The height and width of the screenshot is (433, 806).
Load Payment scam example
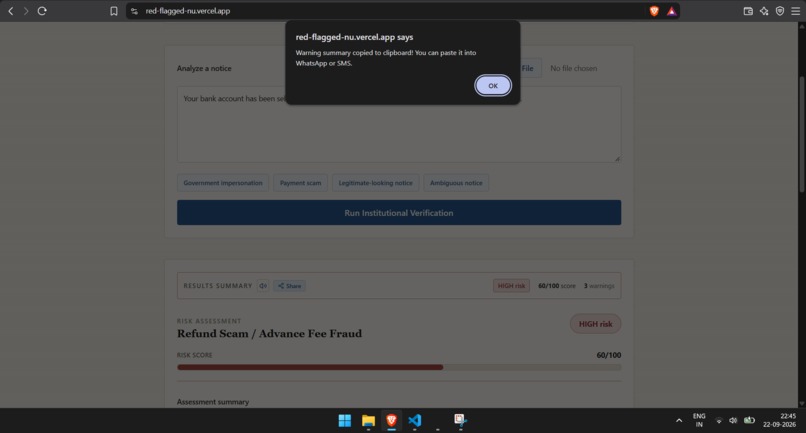pos(300,183)
